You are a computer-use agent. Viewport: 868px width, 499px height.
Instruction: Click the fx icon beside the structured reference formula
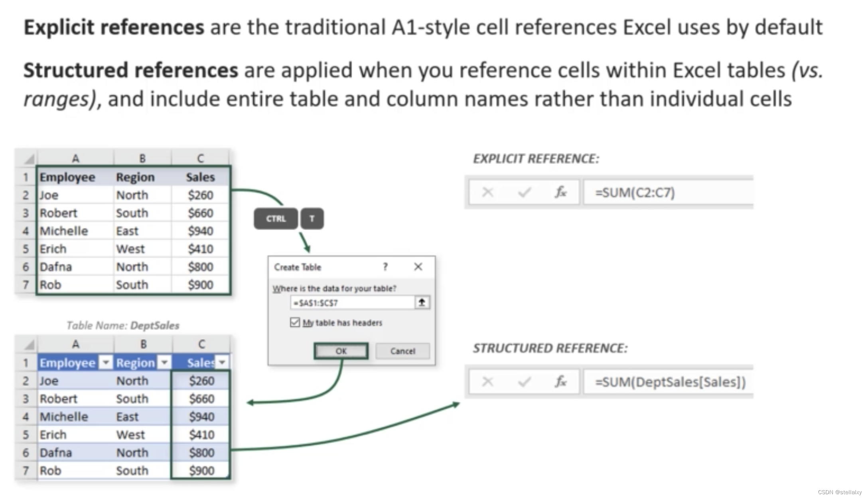pos(560,382)
